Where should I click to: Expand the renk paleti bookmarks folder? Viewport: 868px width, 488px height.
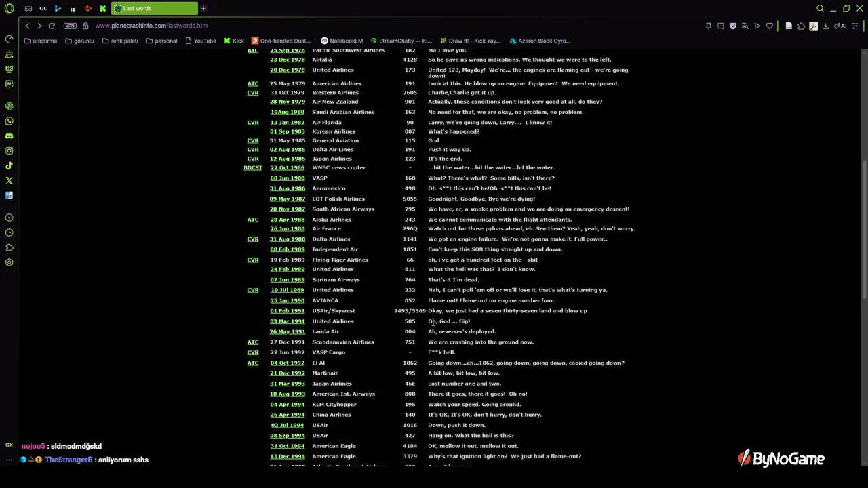tap(120, 41)
